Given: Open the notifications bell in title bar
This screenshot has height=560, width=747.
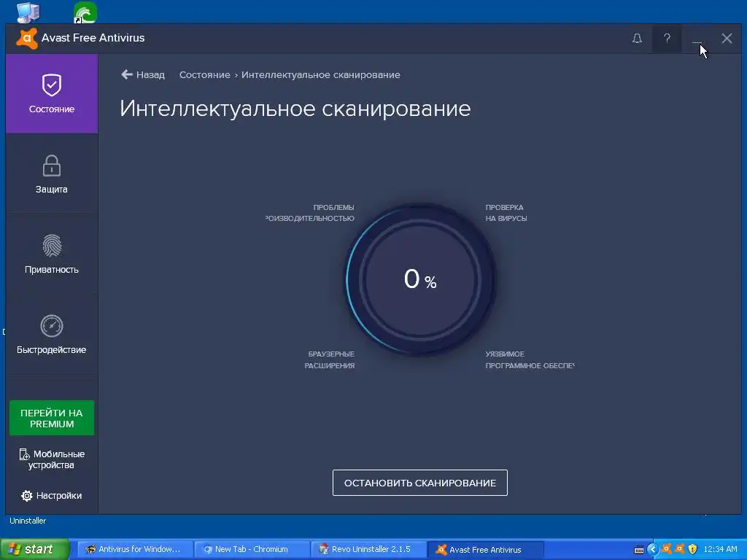Looking at the screenshot, I should click(x=637, y=39).
